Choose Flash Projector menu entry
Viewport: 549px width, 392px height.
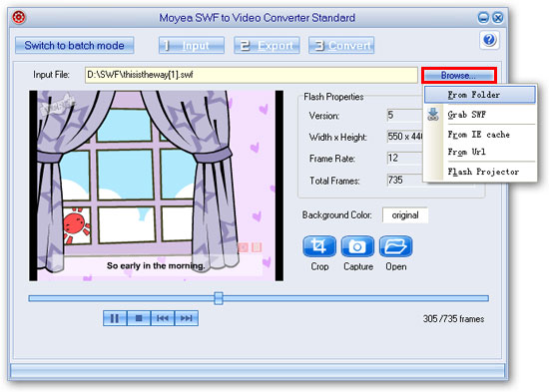pos(480,172)
